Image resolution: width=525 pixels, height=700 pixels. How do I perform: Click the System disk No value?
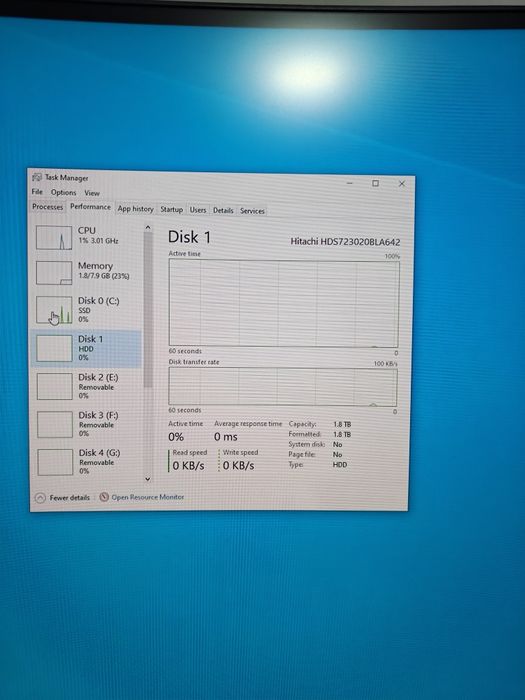tap(338, 445)
